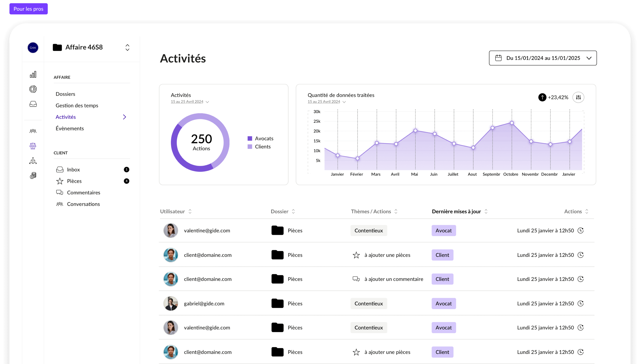Sort table by Dossier column
Screen dimensions: 640x364
pyautogui.click(x=293, y=211)
